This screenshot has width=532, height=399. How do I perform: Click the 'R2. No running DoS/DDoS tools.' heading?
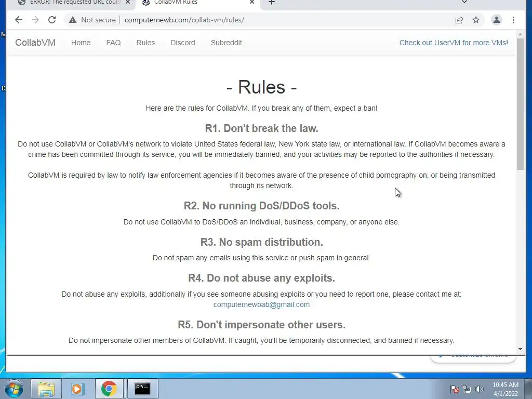point(262,206)
